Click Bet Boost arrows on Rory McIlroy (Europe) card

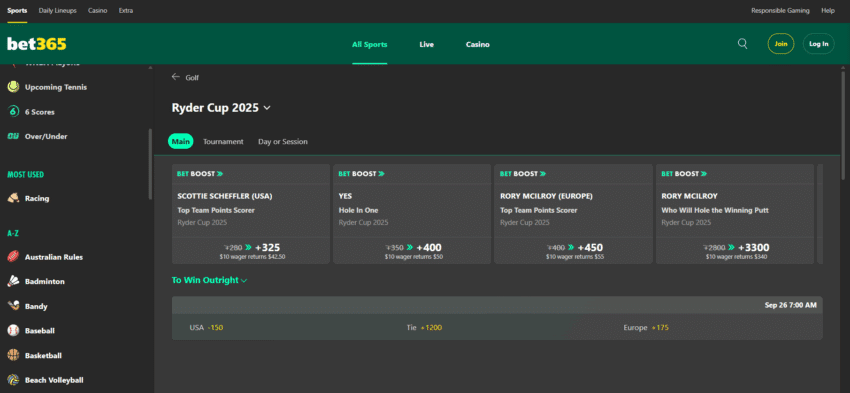543,174
